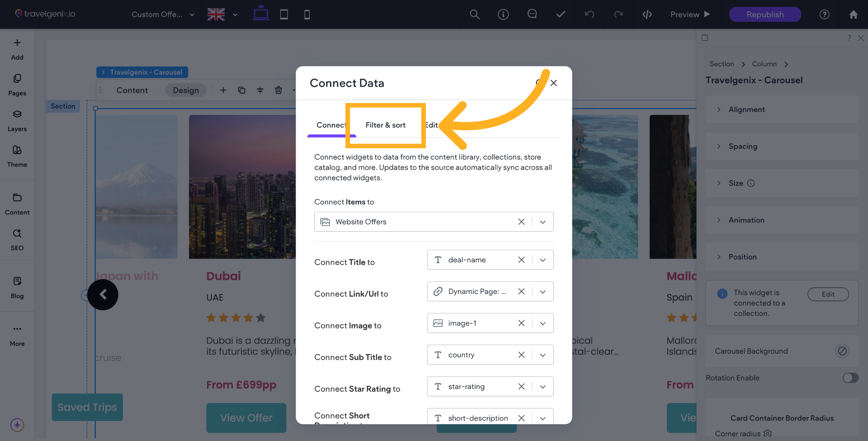Clear the deal-name Title connection
This screenshot has width=868, height=441.
pos(521,260)
